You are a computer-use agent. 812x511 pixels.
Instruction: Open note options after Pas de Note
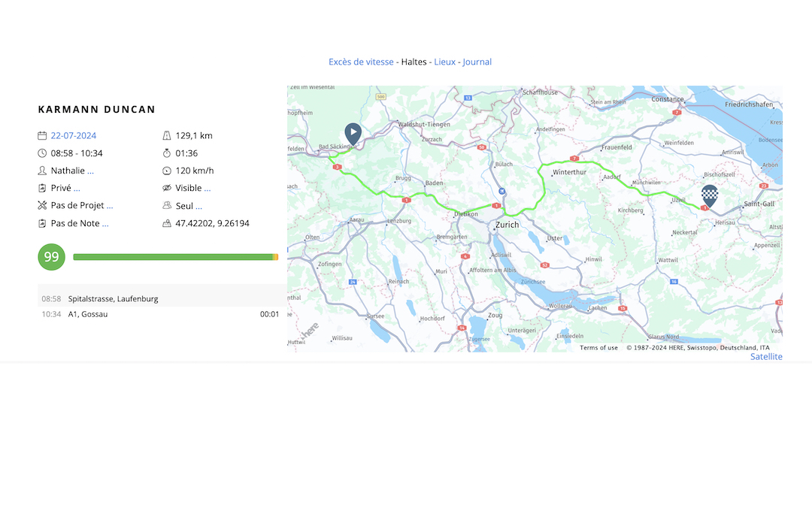coord(106,224)
